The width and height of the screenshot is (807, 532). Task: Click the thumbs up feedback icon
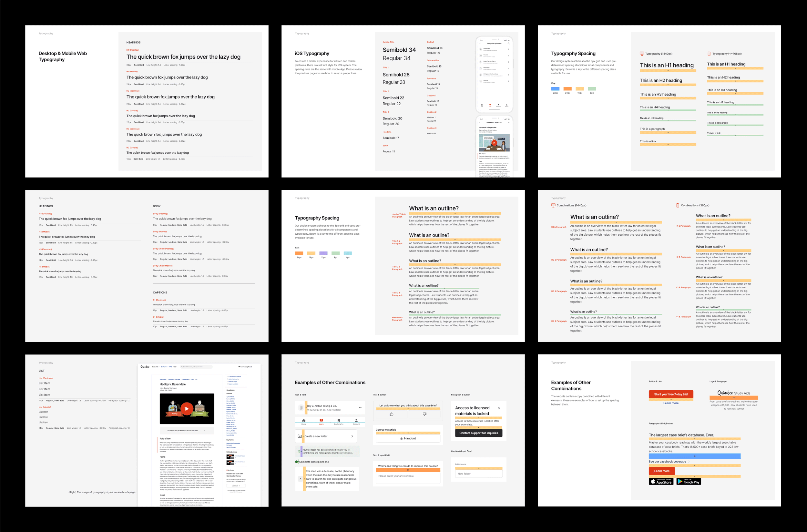(x=392, y=414)
